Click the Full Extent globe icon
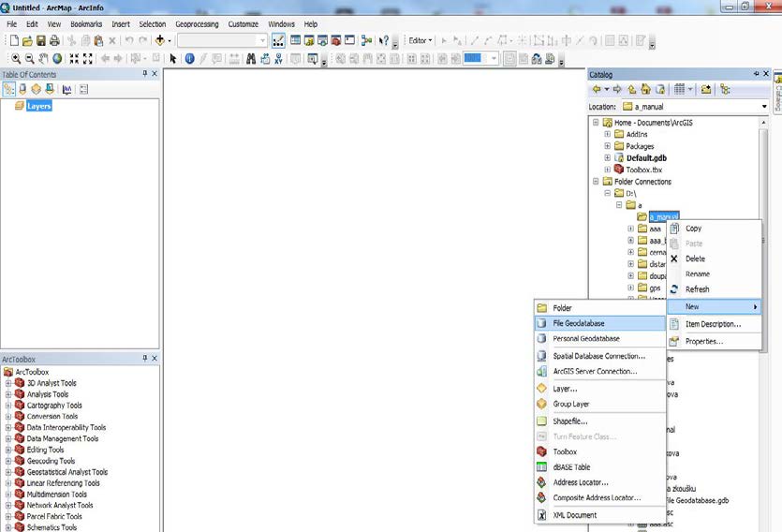This screenshot has height=532, width=782. 57,59
